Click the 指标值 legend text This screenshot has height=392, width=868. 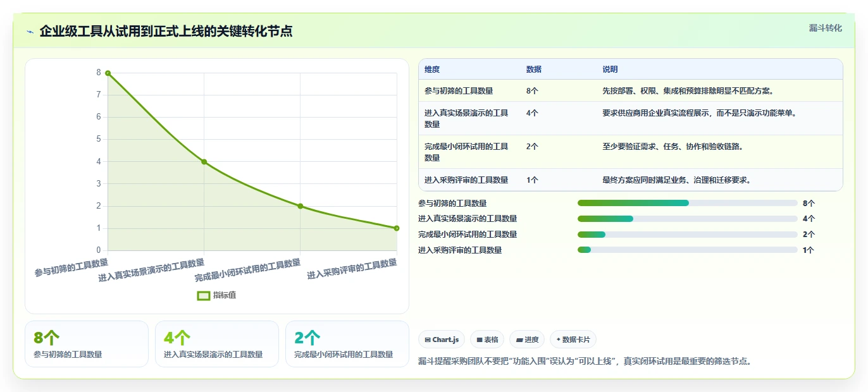225,295
